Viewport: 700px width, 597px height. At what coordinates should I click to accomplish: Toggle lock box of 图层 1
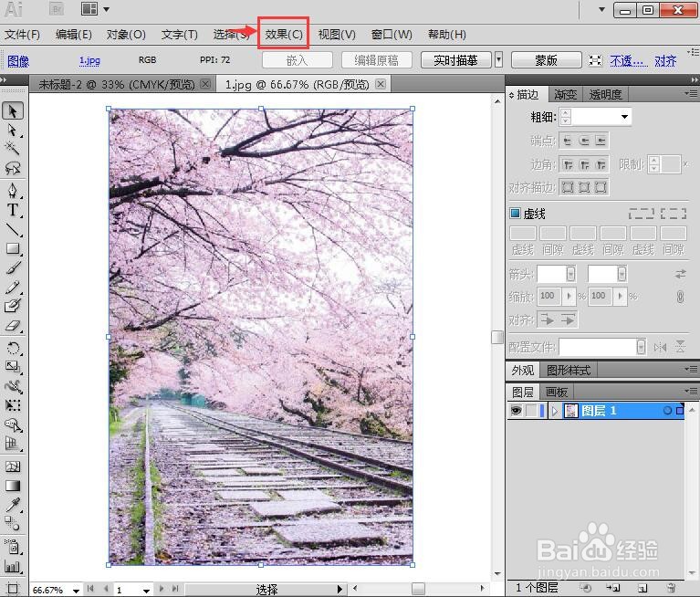pyautogui.click(x=531, y=411)
